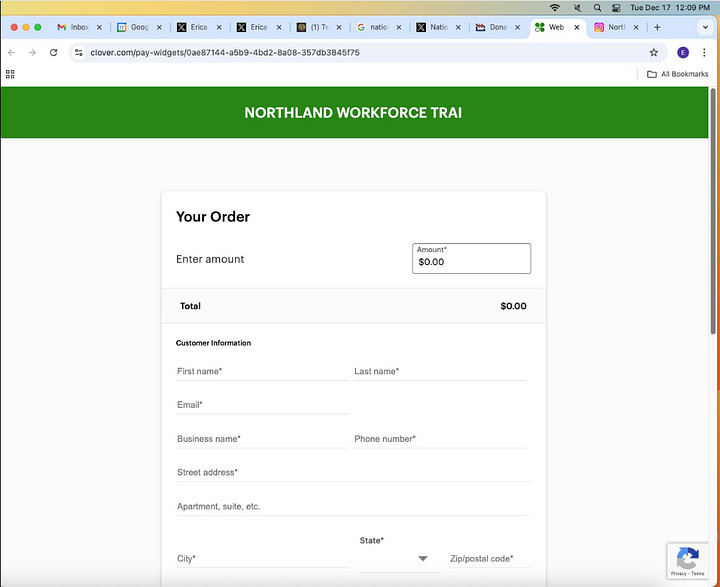Image resolution: width=720 pixels, height=587 pixels.
Task: Open the All Bookmarks folder
Action: [678, 74]
